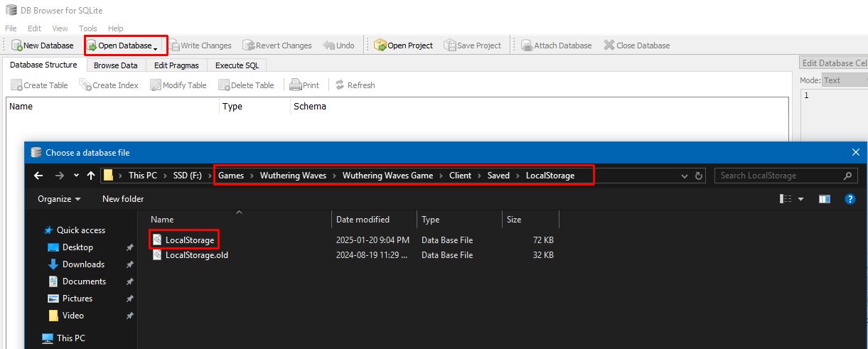Expand the Open Database dropdown arrow
This screenshot has width=868, height=349.
pyautogui.click(x=156, y=47)
